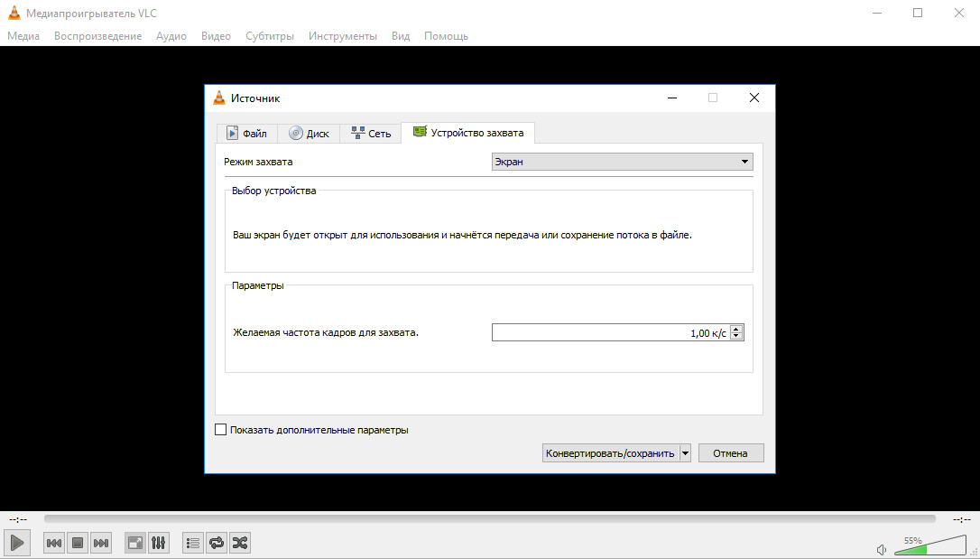Image resolution: width=980 pixels, height=559 pixels.
Task: Open the Инструменты menu
Action: click(x=343, y=36)
